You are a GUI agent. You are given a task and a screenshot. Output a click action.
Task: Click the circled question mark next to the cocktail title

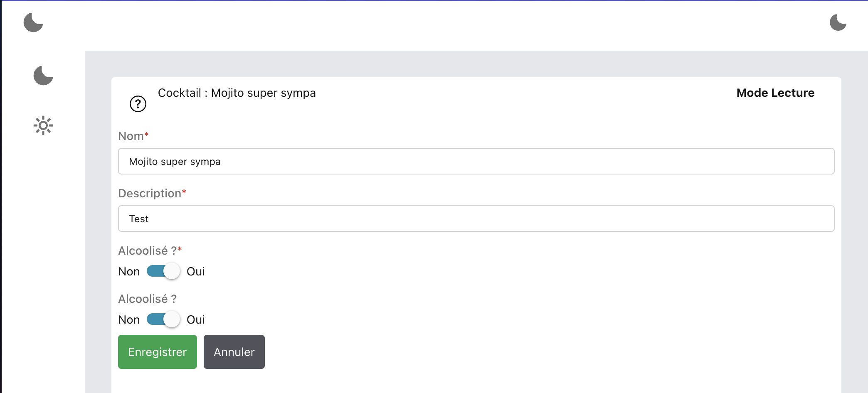[138, 104]
